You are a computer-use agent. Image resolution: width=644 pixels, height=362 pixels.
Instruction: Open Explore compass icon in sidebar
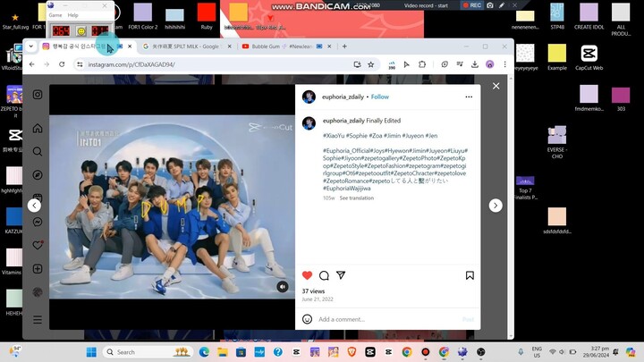point(38,175)
